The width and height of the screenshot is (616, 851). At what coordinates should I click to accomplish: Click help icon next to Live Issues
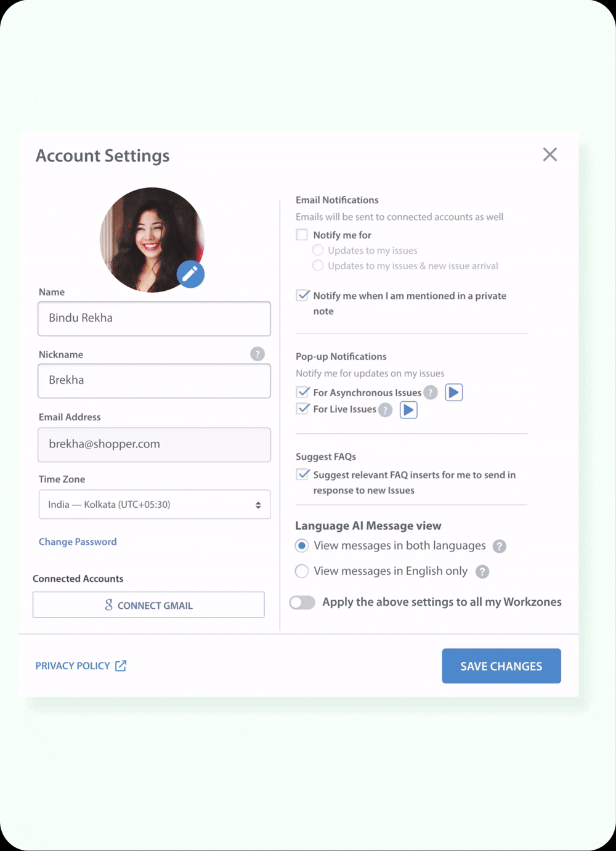[x=385, y=410]
